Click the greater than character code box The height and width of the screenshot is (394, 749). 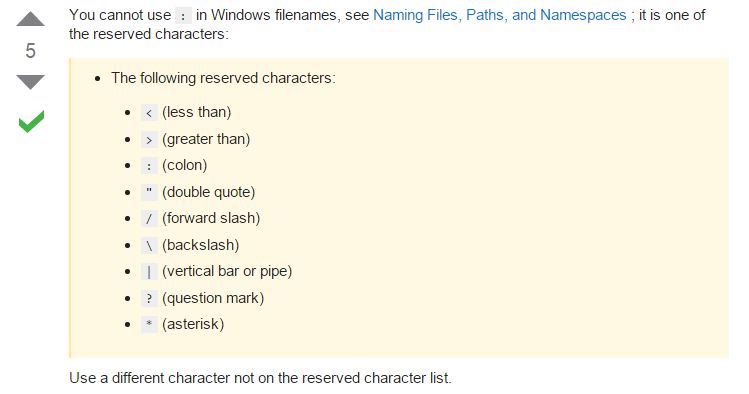149,139
